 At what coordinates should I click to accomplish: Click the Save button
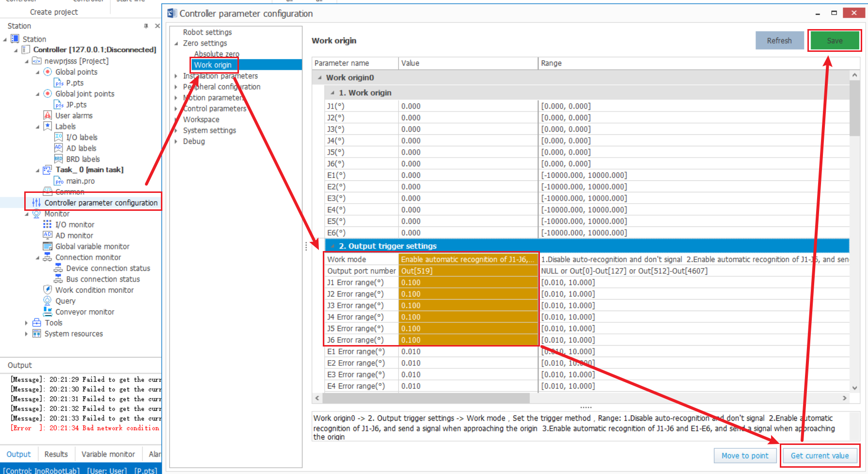pos(835,41)
